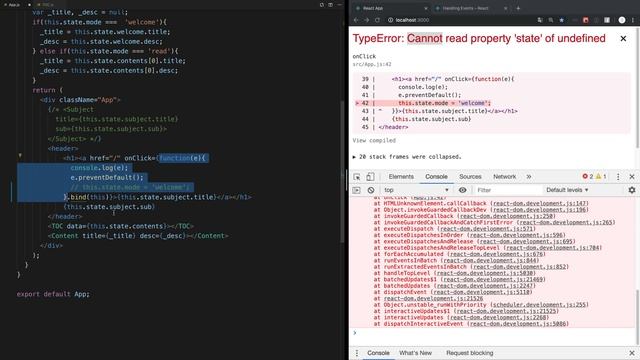
Task: Toggle the device toolbar icon
Action: tap(370, 177)
